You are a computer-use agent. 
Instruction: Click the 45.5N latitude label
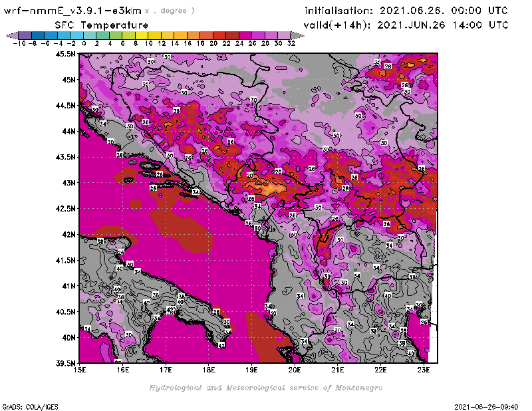65,54
